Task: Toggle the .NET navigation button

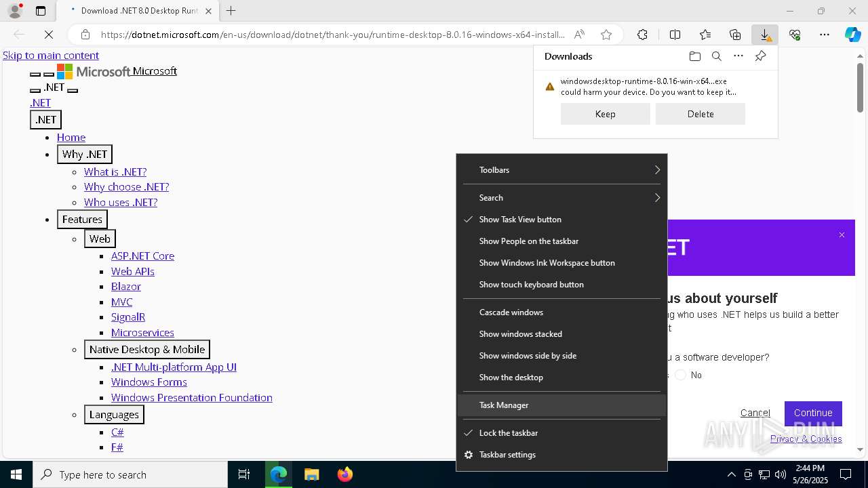Action: point(46,120)
